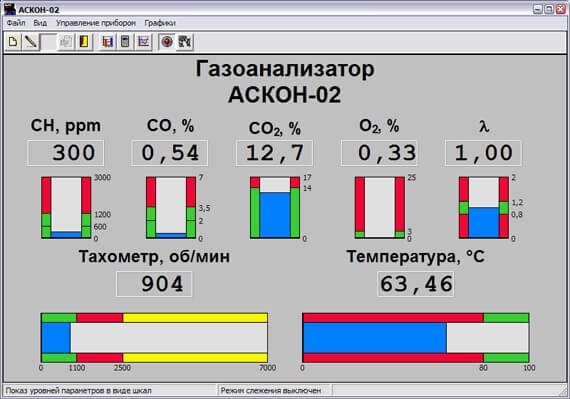
Task: Open the Файл menu
Action: [16, 23]
